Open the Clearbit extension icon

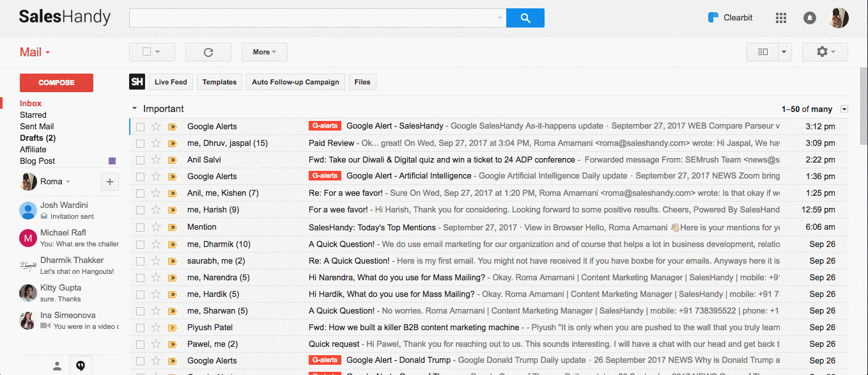point(713,17)
